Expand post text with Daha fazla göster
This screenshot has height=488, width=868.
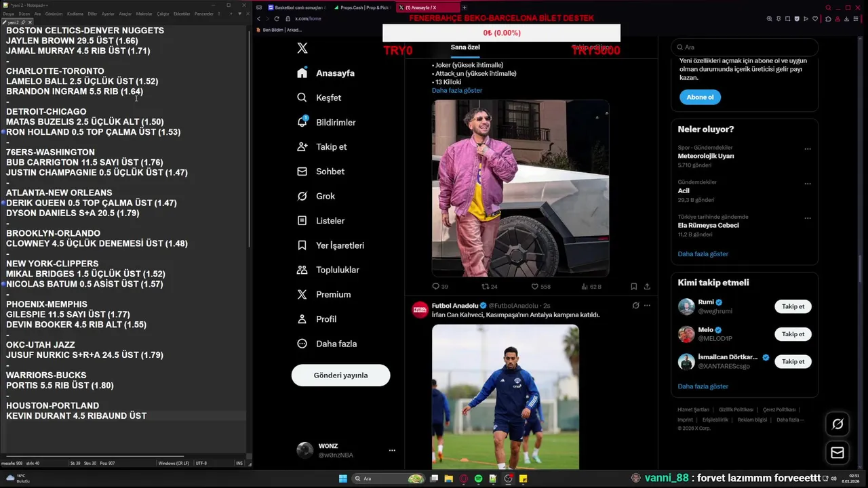(457, 90)
